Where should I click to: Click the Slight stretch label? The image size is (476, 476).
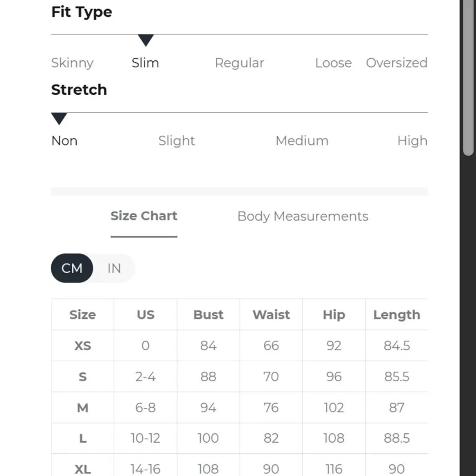point(177,141)
